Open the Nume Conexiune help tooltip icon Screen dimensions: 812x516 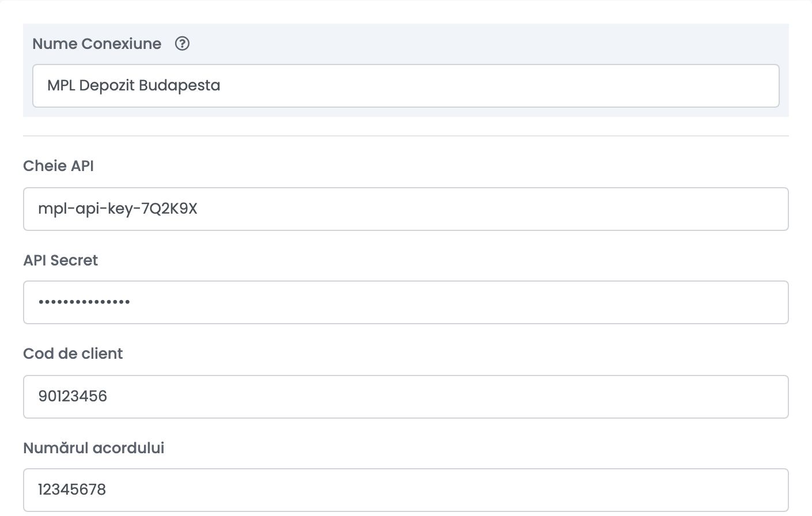pos(183,44)
